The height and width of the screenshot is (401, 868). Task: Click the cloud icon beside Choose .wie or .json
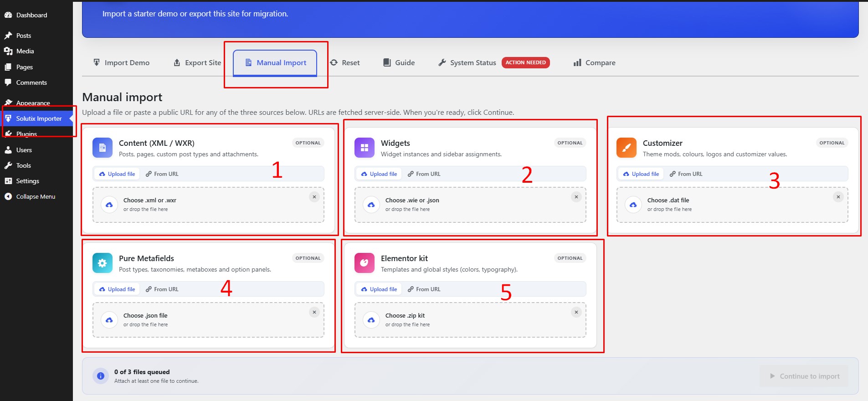(371, 205)
